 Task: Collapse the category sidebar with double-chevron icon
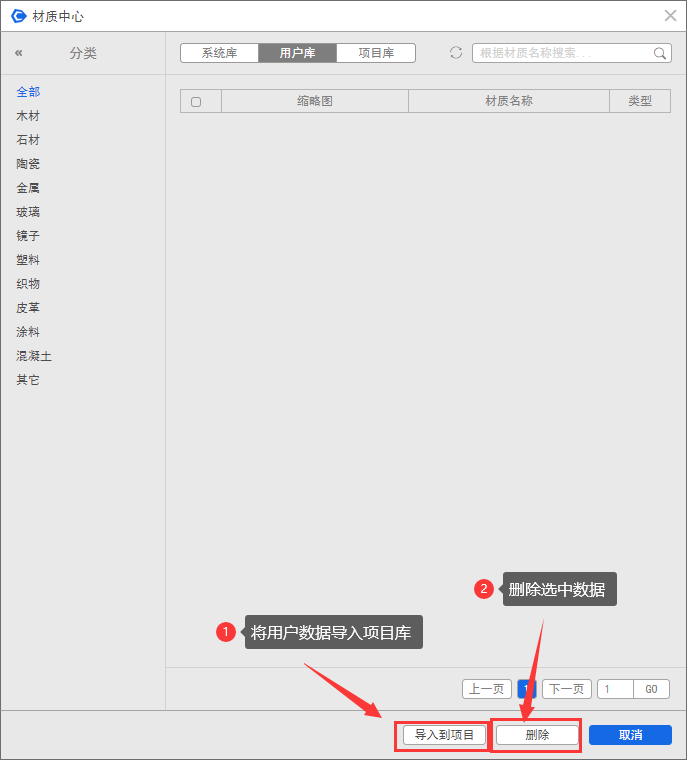click(19, 53)
